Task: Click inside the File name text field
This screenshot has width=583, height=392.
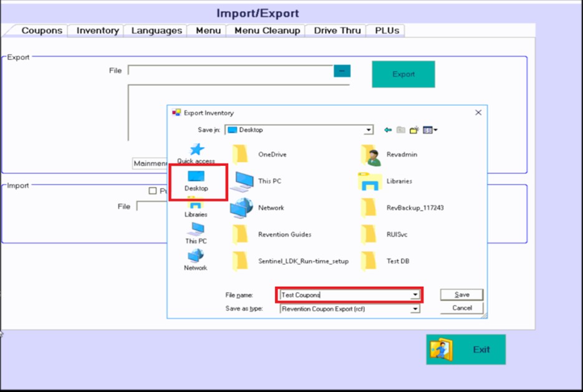Action: [x=343, y=295]
